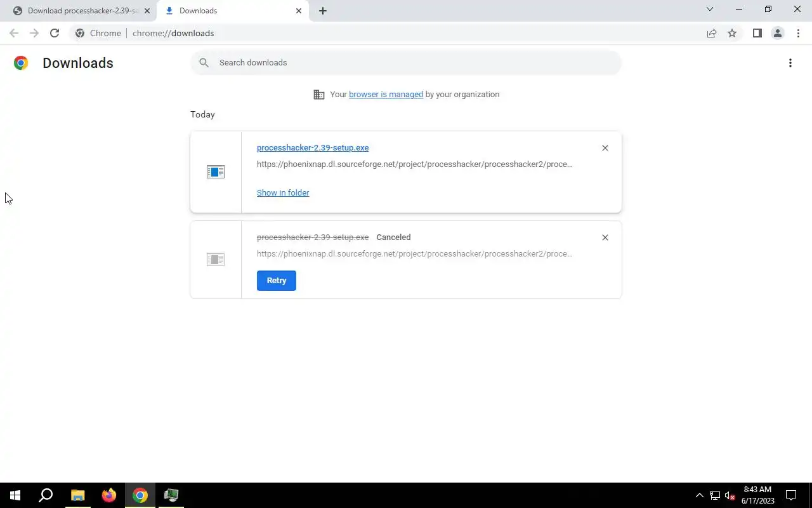Go back to previous page
Screen dimensions: 812x508
click(x=14, y=33)
